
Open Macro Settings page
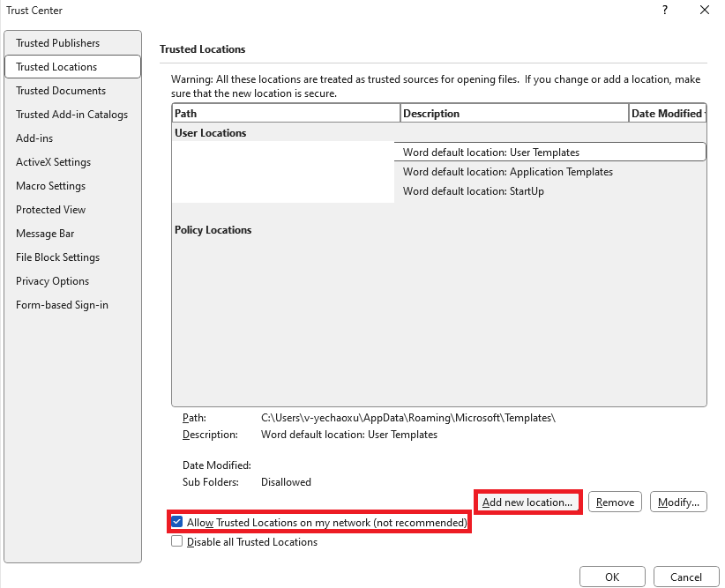point(51,185)
